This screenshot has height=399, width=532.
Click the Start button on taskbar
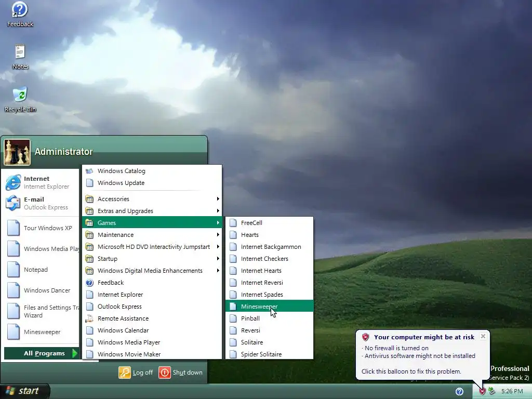24,391
